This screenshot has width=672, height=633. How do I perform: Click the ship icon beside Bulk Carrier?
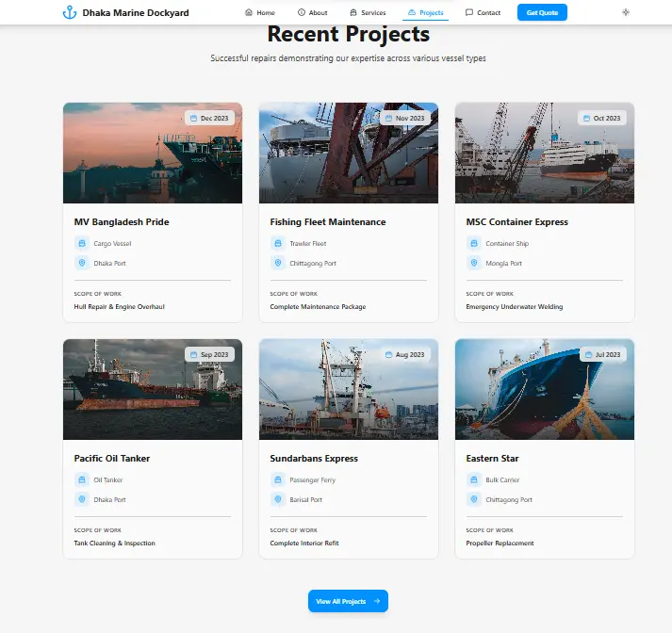click(474, 479)
